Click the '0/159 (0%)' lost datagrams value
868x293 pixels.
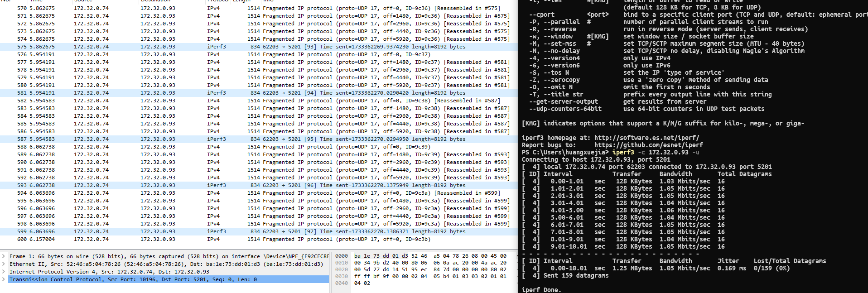pyautogui.click(x=772, y=268)
